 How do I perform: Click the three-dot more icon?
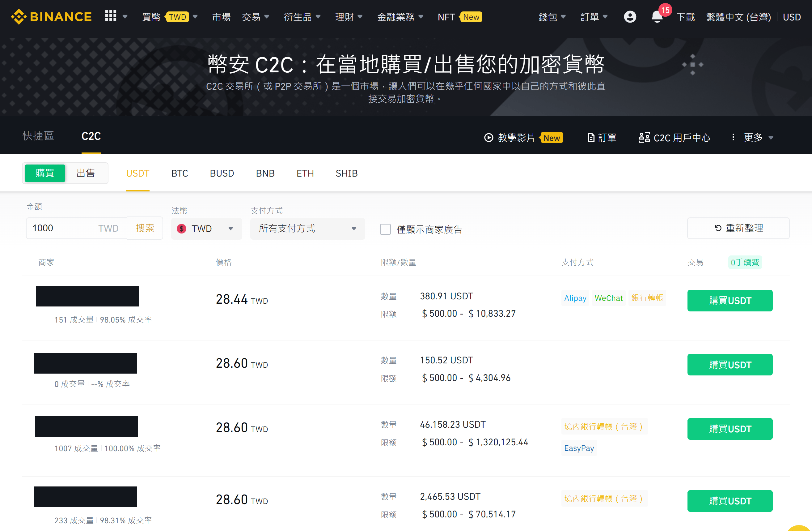tap(733, 137)
